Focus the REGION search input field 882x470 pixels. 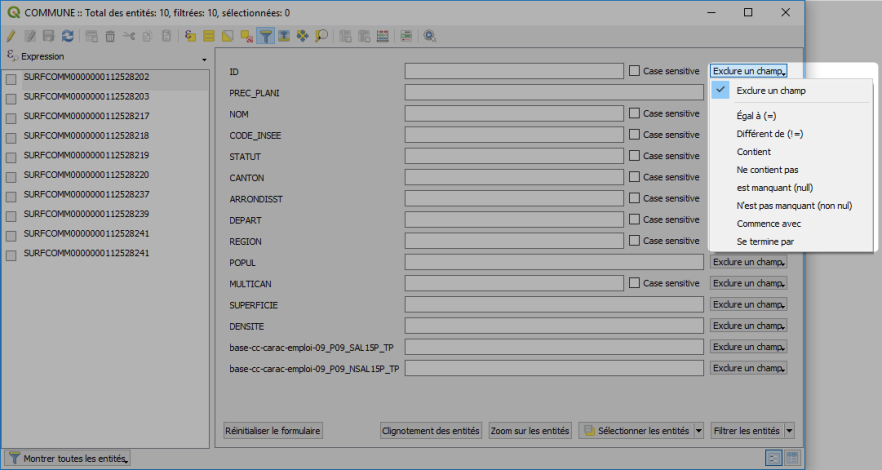pos(514,241)
